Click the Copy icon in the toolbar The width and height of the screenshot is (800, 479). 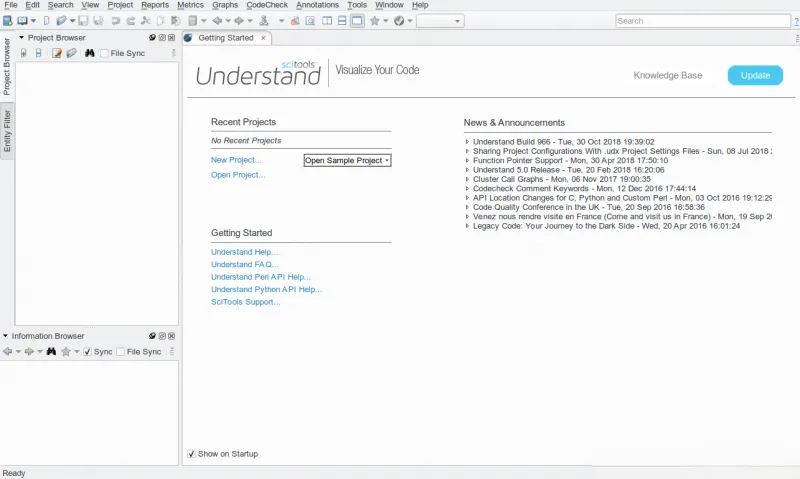(x=160, y=21)
